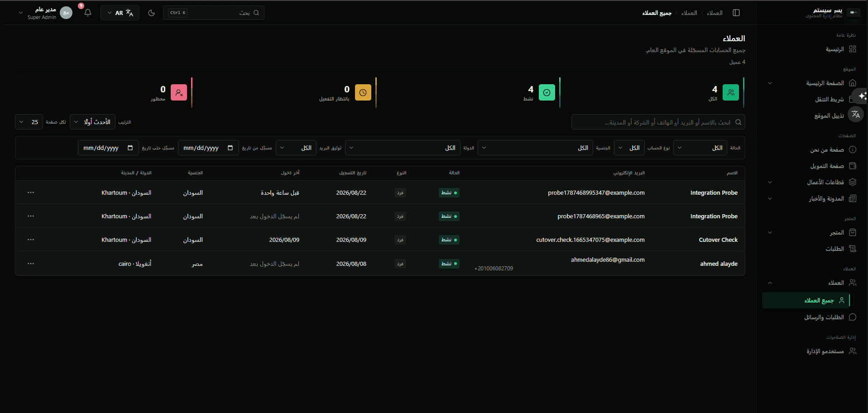This screenshot has width=868, height=413.
Task: Open per-page dropdown showing 25
Action: click(29, 122)
